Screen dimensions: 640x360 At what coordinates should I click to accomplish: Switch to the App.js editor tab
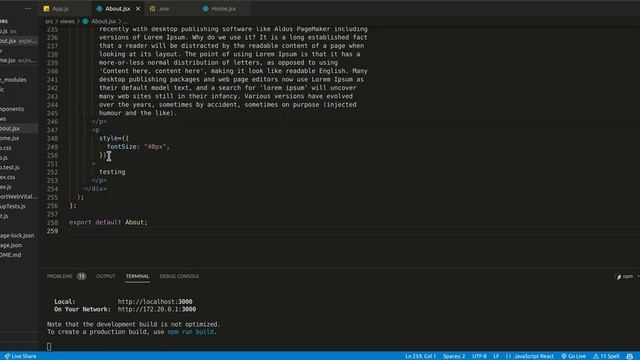[x=60, y=9]
